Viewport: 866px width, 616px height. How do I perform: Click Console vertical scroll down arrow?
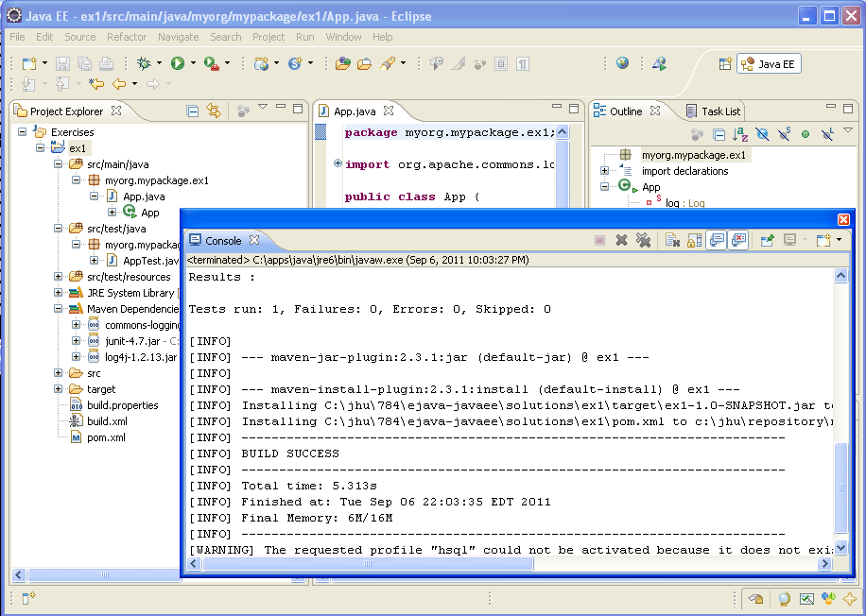[840, 548]
